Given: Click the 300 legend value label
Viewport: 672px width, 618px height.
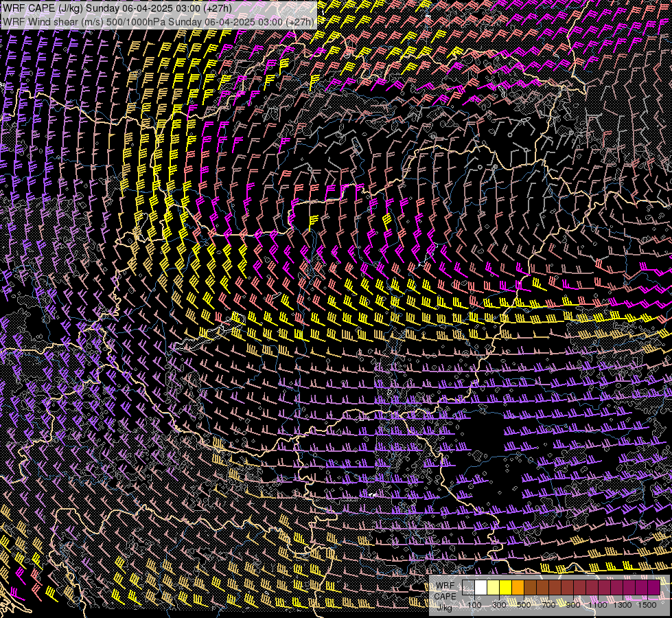Looking at the screenshot, I should point(499,605).
